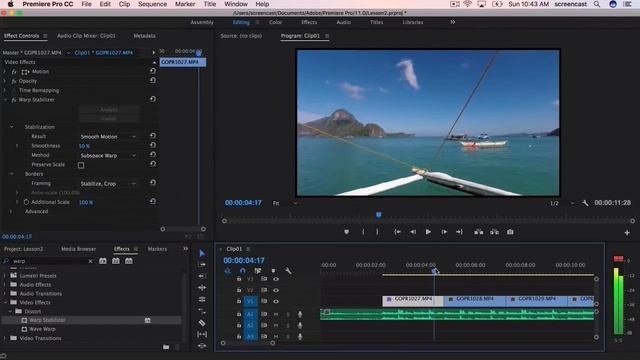The image size is (640, 360).
Task: Open Audio Clip Mixer tab
Action: (86, 36)
